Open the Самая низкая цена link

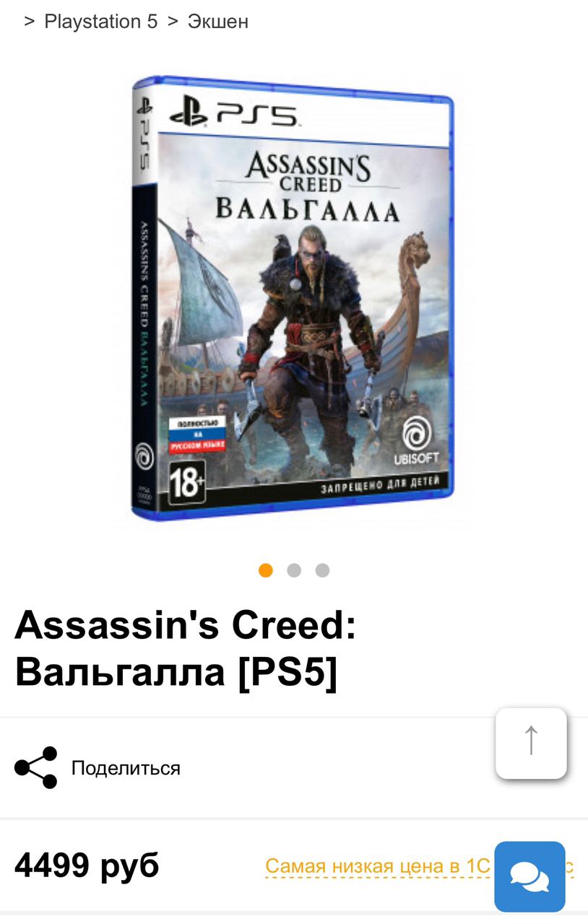point(420,866)
